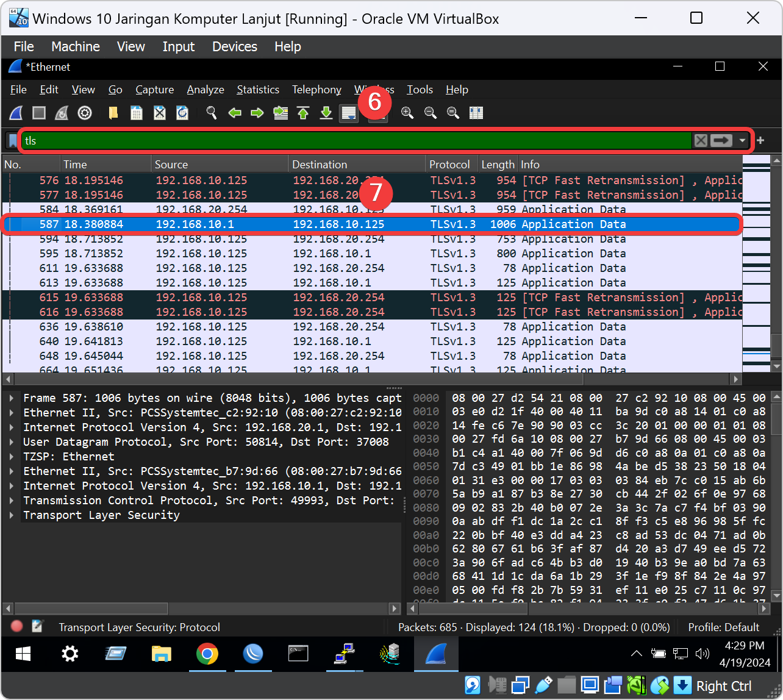The height and width of the screenshot is (700, 783).
Task: Expand Transport Layer Security section
Action: (12, 515)
